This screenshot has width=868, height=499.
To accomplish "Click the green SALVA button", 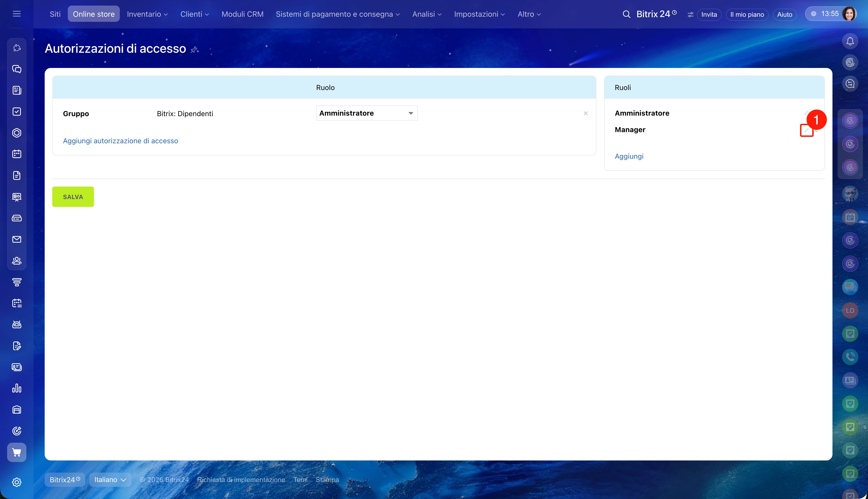I will (73, 197).
